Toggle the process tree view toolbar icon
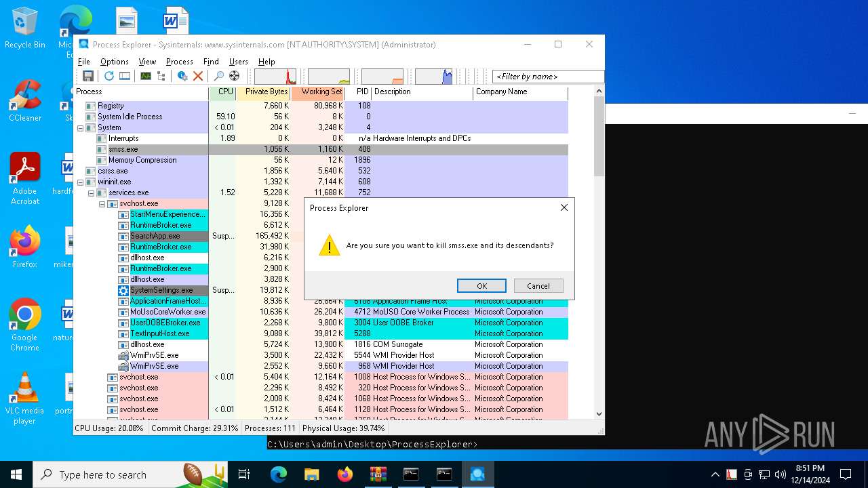Viewport: 868px width, 488px height. (x=161, y=76)
